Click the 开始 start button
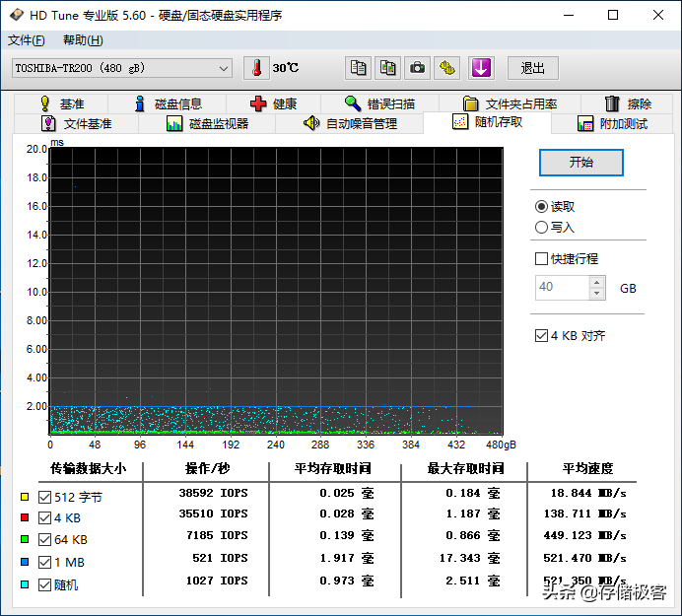 tap(581, 163)
